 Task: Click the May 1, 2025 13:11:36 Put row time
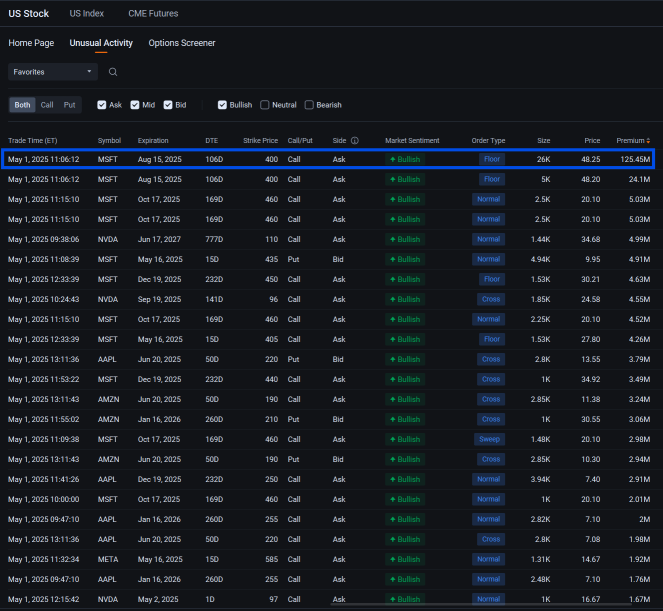click(44, 359)
